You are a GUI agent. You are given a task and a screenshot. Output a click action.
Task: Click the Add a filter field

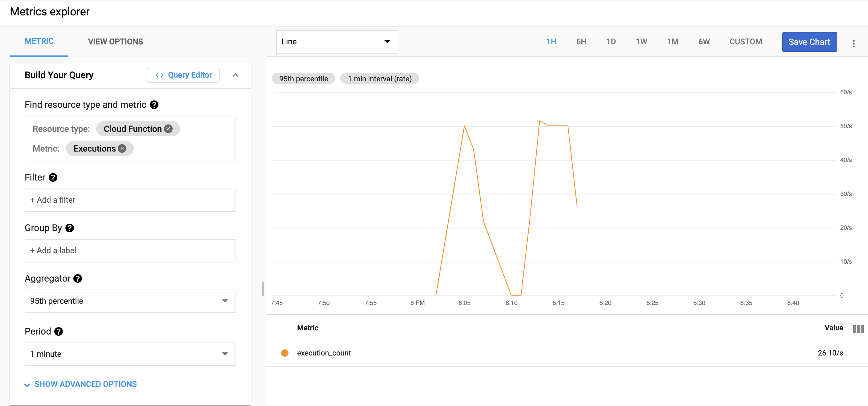pyautogui.click(x=130, y=200)
